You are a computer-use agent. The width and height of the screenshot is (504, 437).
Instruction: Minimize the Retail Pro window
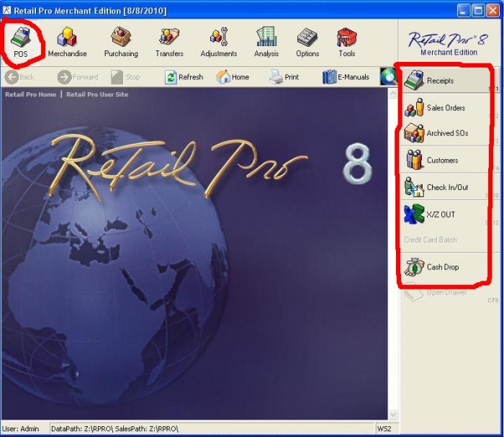(x=463, y=11)
